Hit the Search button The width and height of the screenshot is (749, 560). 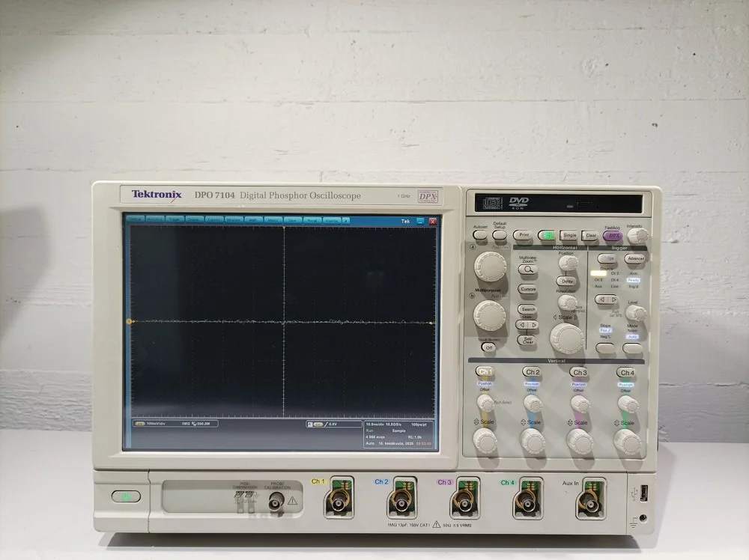point(527,309)
